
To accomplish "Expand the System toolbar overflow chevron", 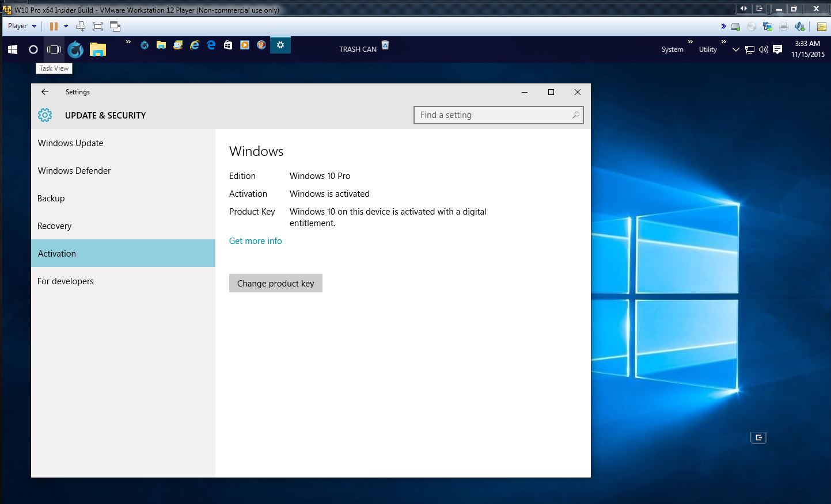I will point(690,41).
